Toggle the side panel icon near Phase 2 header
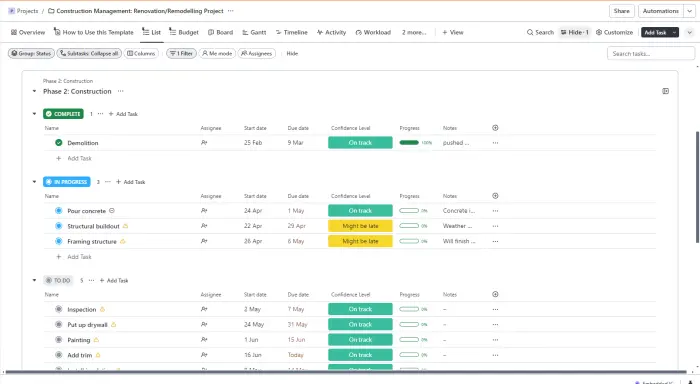This screenshot has width=700, height=384. (665, 91)
